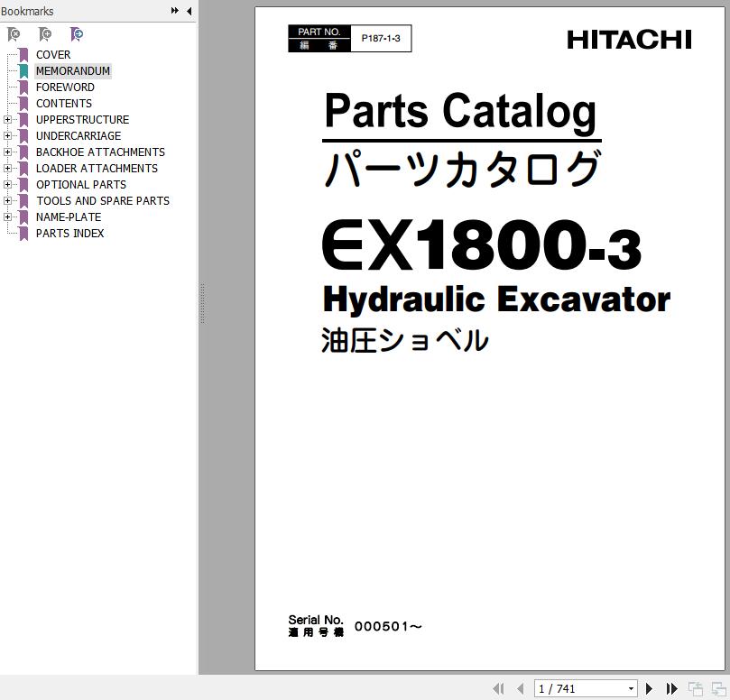
Task: Collapse the Bookmarks panel with the left arrow
Action: (189, 11)
